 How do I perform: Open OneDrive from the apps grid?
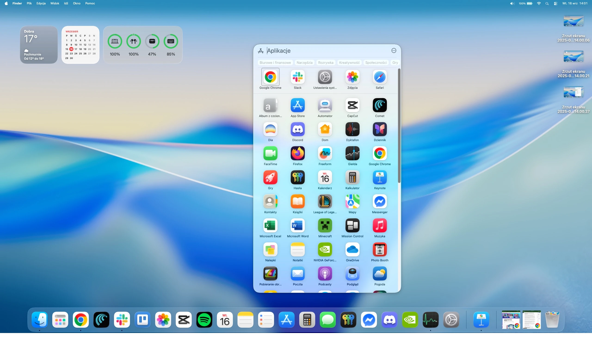pyautogui.click(x=352, y=250)
